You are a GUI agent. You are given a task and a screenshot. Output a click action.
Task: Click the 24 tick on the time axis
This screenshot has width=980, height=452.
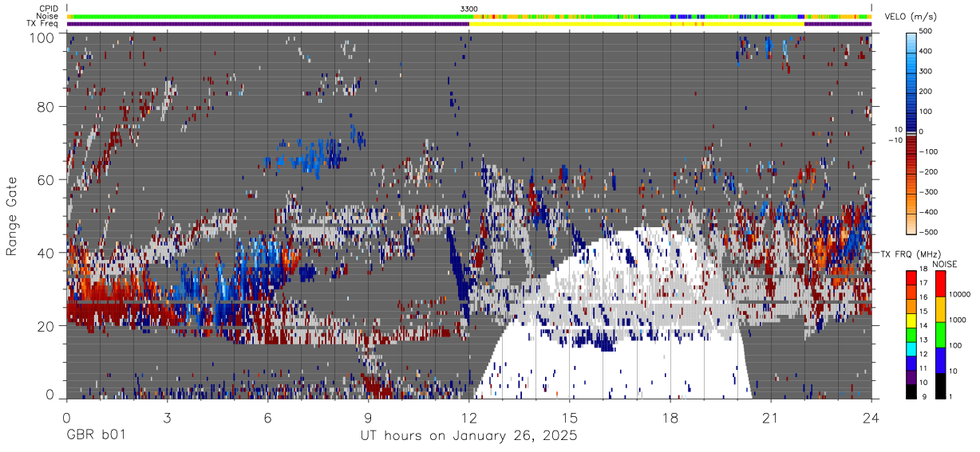(871, 417)
